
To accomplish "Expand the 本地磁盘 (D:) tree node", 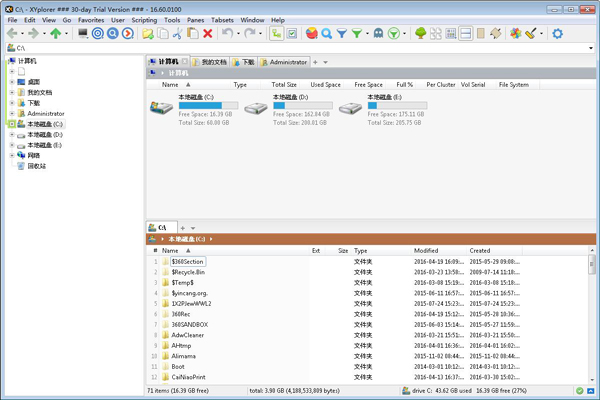I will click(x=12, y=134).
